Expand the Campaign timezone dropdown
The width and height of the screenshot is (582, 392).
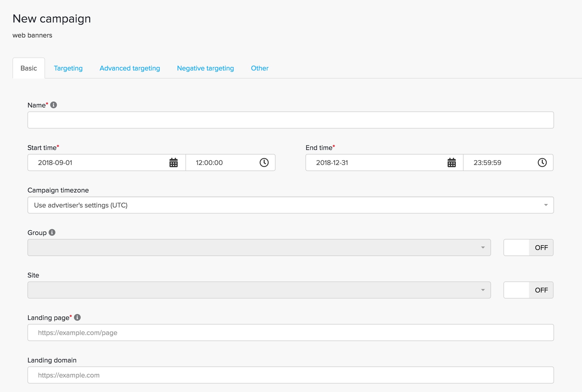point(290,205)
